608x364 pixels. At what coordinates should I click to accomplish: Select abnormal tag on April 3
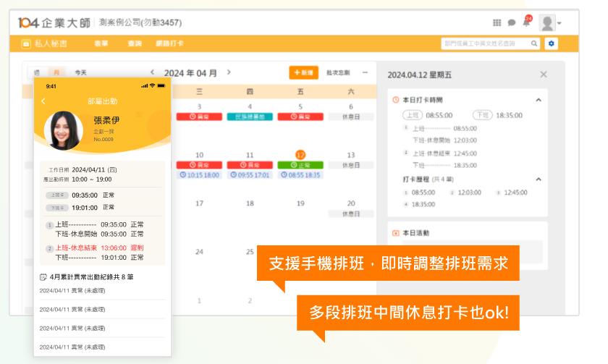click(199, 117)
